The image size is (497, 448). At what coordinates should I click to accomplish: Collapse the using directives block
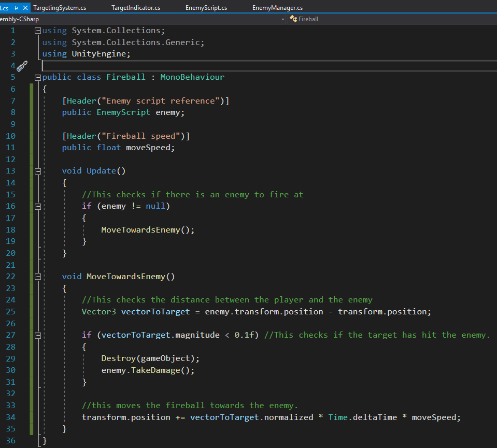pyautogui.click(x=38, y=31)
